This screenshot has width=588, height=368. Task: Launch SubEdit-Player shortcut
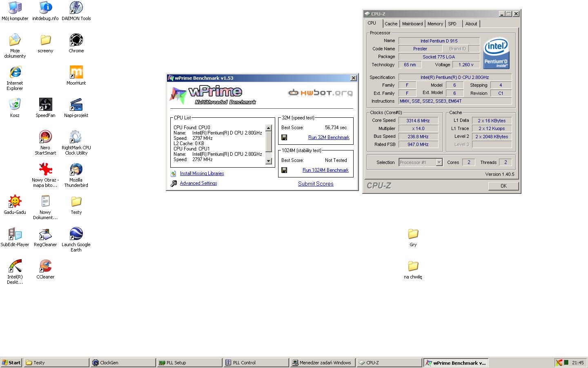[15, 233]
